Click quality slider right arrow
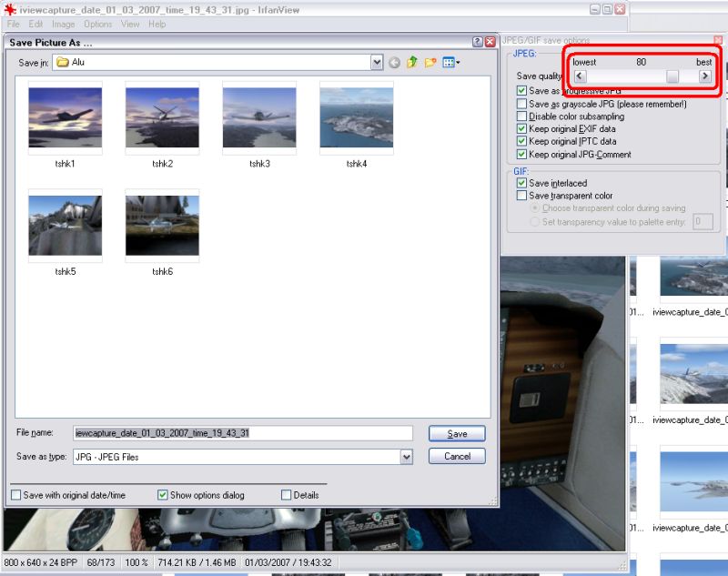Viewport: 728px width, 576px height. (704, 76)
